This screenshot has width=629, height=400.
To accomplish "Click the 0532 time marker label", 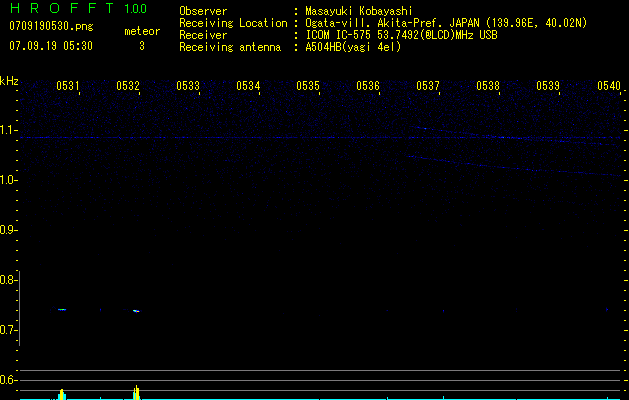I will (128, 85).
